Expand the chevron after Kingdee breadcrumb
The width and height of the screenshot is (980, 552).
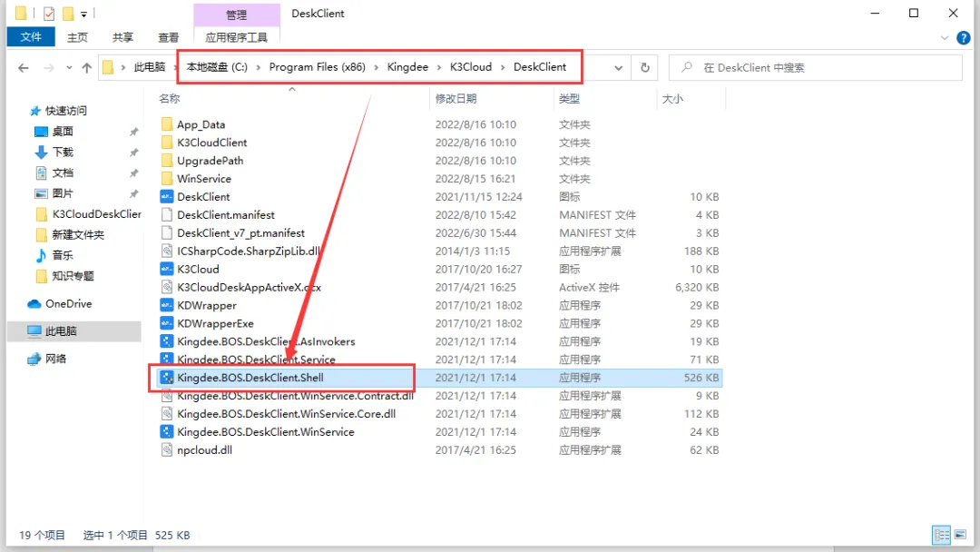click(x=439, y=67)
